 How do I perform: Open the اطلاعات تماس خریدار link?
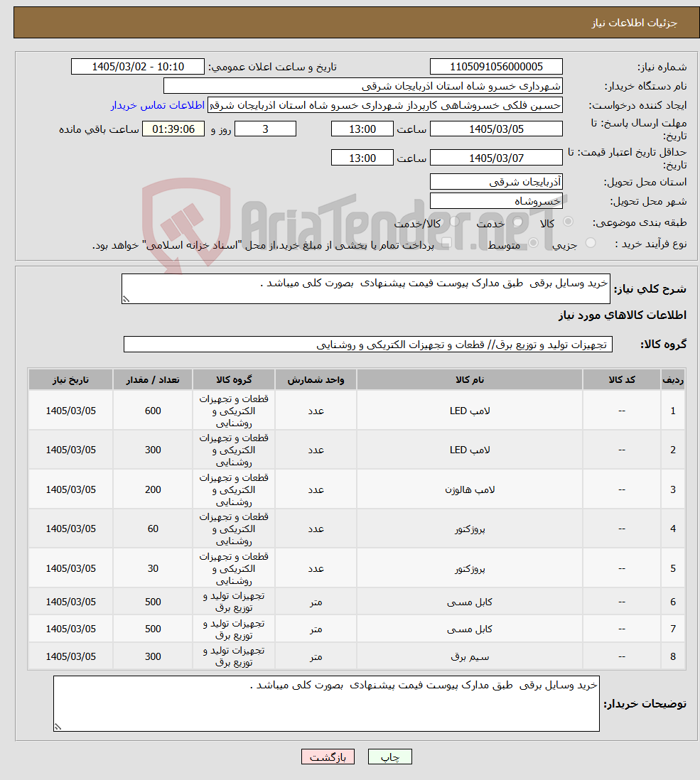158,105
